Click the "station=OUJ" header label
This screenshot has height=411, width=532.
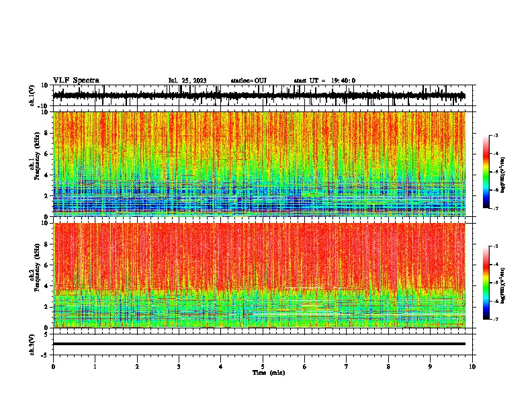point(249,81)
